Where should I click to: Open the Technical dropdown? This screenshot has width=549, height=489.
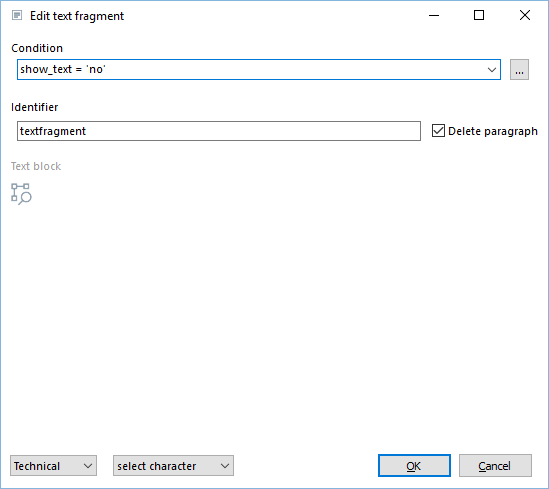[x=54, y=466]
